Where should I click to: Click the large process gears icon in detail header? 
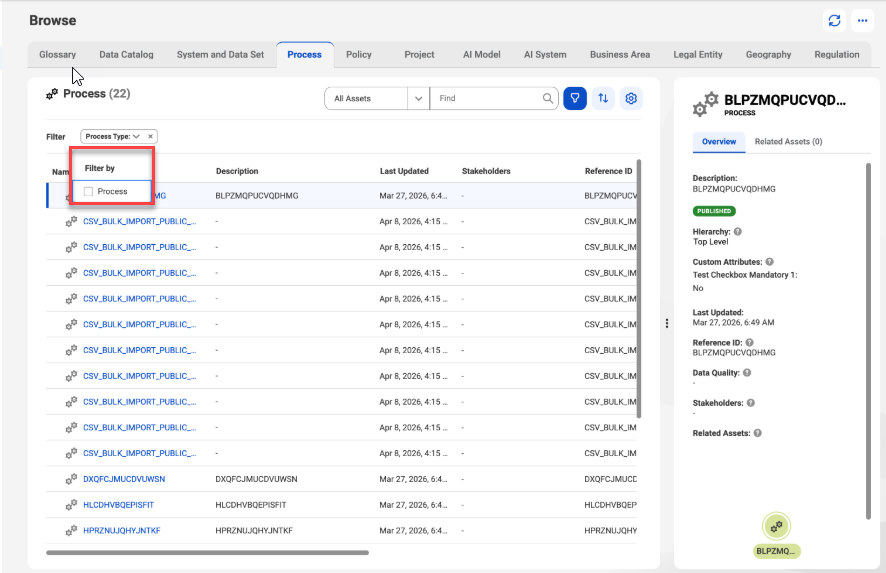(705, 104)
